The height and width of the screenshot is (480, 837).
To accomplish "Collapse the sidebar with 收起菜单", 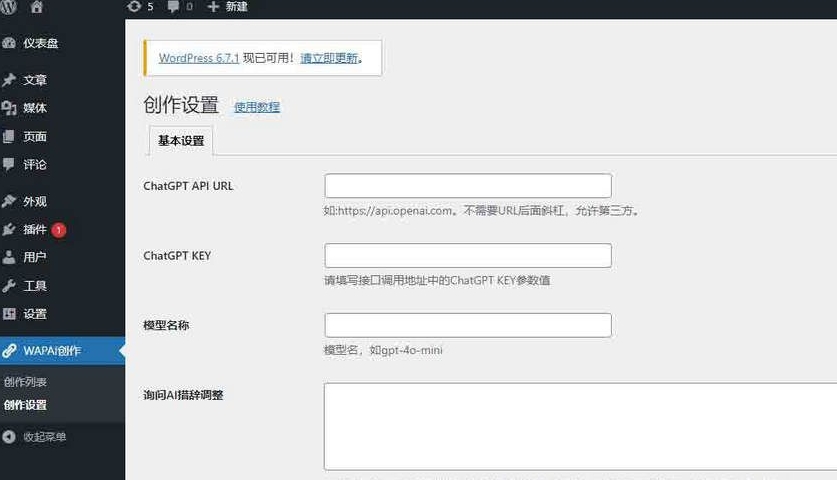I will click(44, 437).
